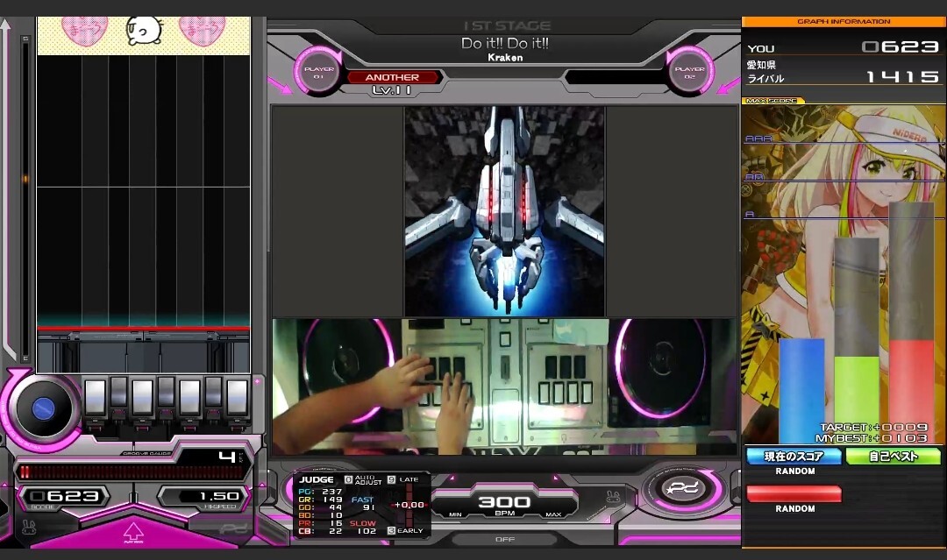
Task: Click the e-amusement pass logo circle
Action: click(x=682, y=488)
